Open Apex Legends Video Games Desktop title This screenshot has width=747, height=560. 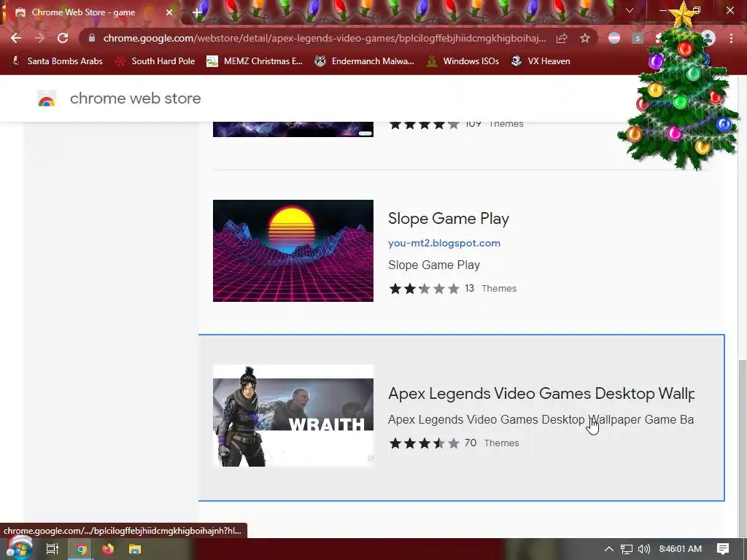541,393
